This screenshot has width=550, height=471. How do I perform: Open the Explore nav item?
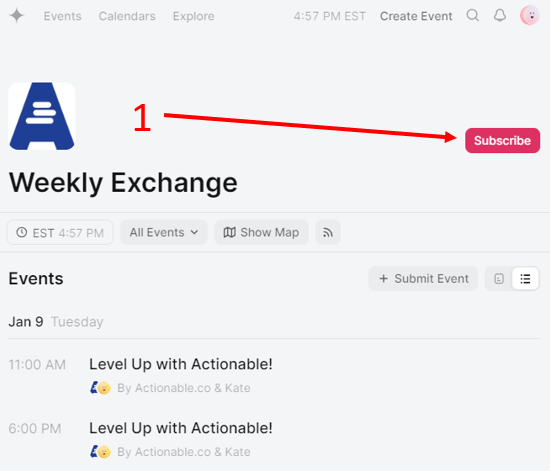[x=194, y=16]
